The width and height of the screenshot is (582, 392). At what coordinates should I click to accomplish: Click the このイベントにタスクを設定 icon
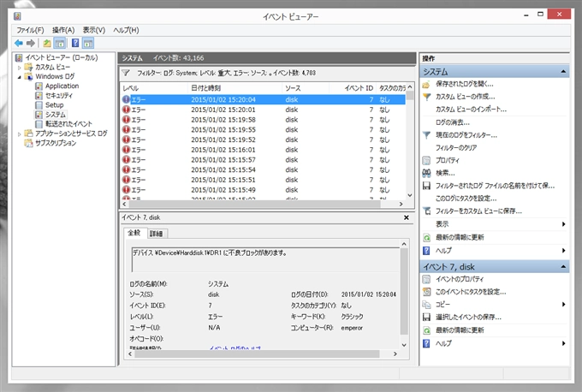426,292
